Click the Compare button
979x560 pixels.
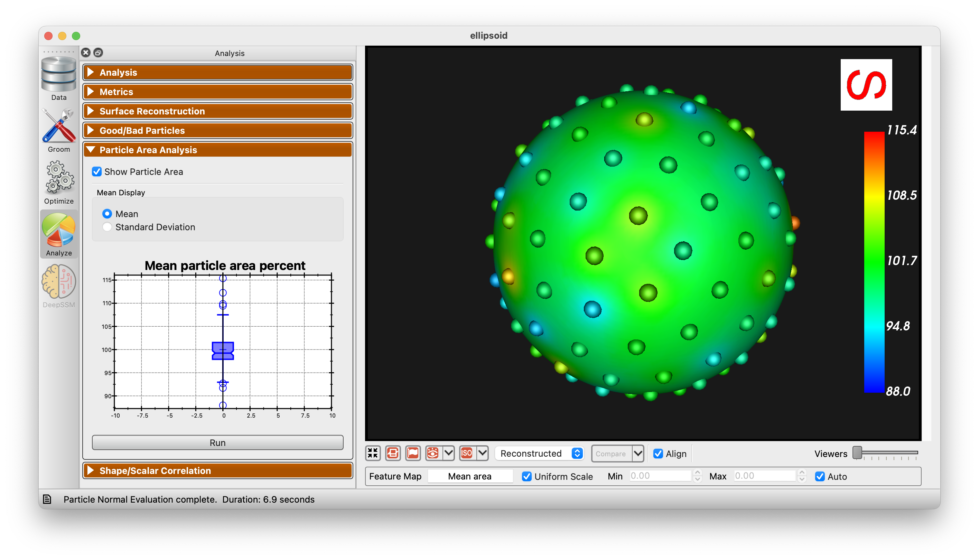click(x=611, y=454)
